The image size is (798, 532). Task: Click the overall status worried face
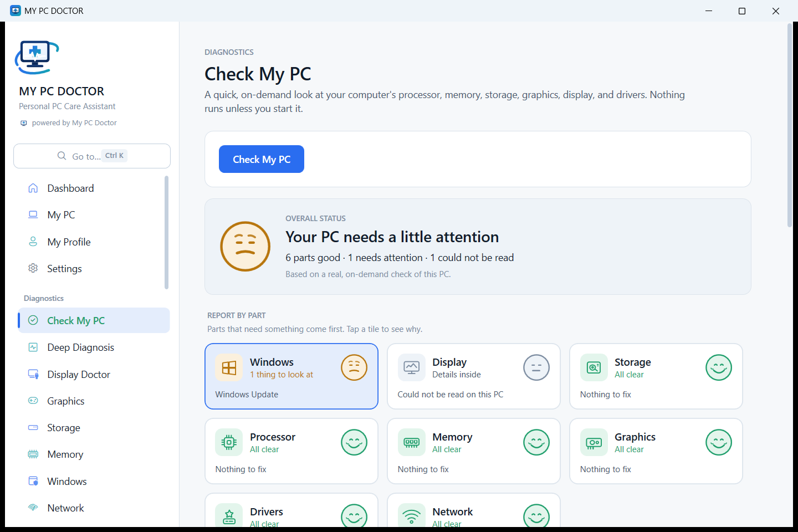[x=245, y=247]
